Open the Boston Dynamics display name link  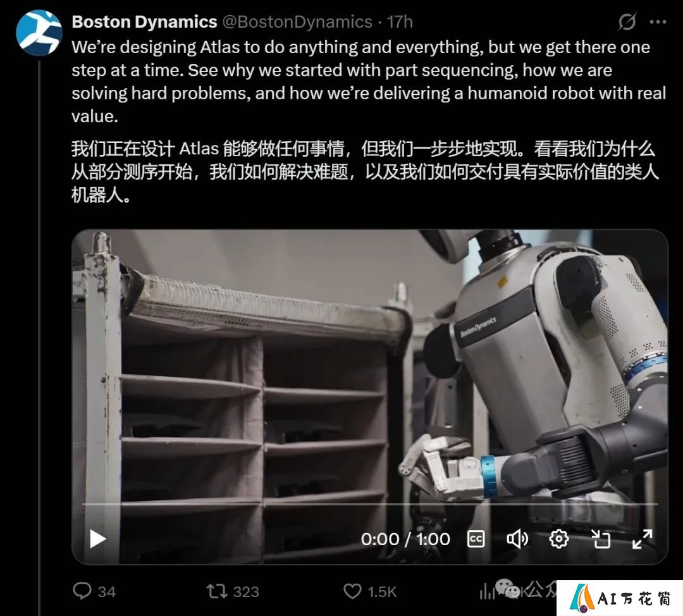click(144, 22)
